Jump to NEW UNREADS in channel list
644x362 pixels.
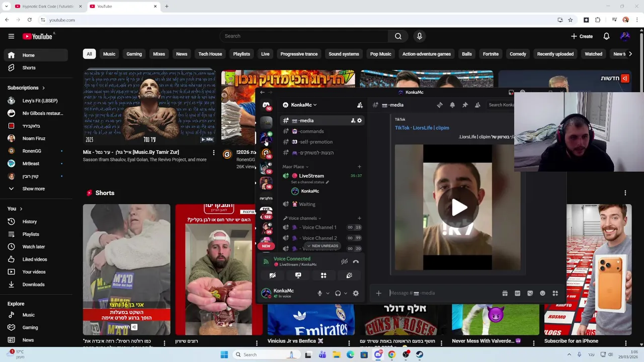click(x=323, y=246)
